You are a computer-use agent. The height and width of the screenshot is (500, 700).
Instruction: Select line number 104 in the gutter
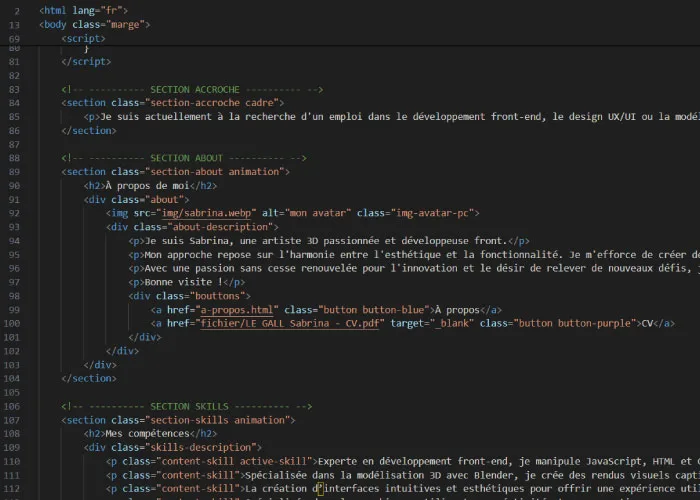tap(12, 379)
